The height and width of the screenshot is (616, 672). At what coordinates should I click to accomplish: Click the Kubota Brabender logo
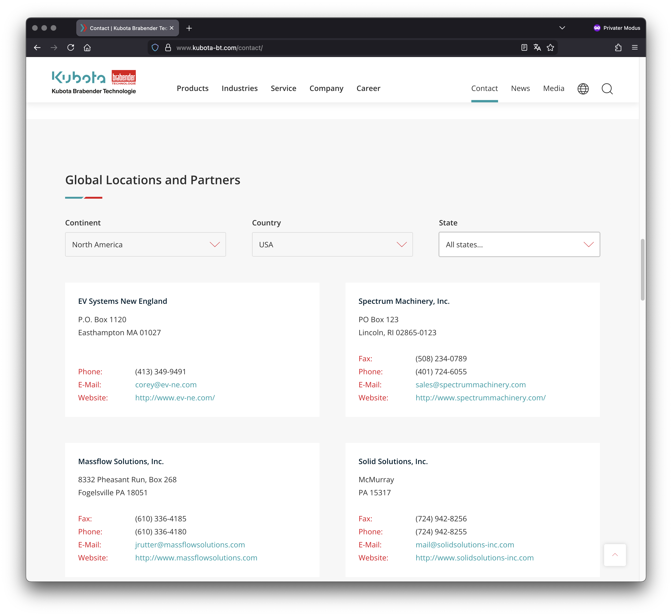point(94,82)
